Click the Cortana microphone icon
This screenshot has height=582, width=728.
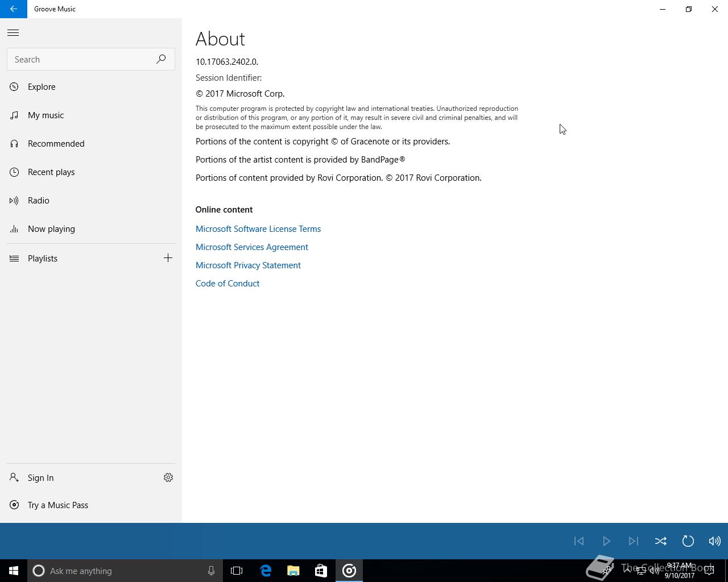coord(211,571)
